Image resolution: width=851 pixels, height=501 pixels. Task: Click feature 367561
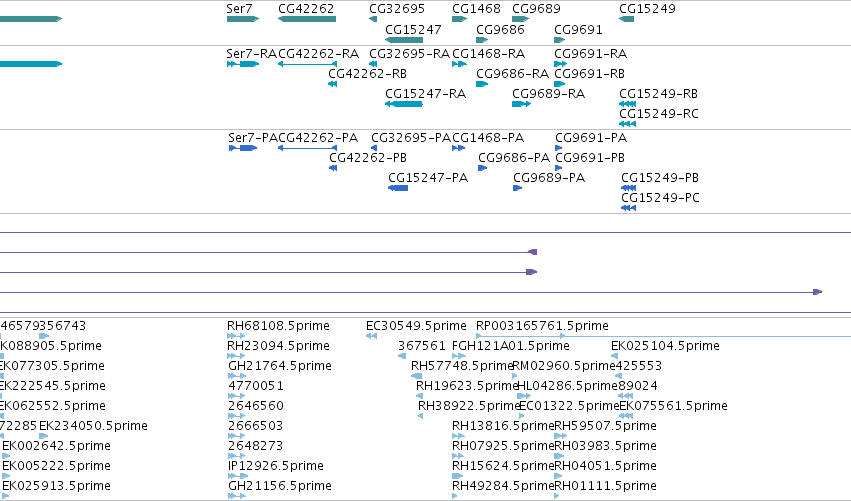point(421,346)
